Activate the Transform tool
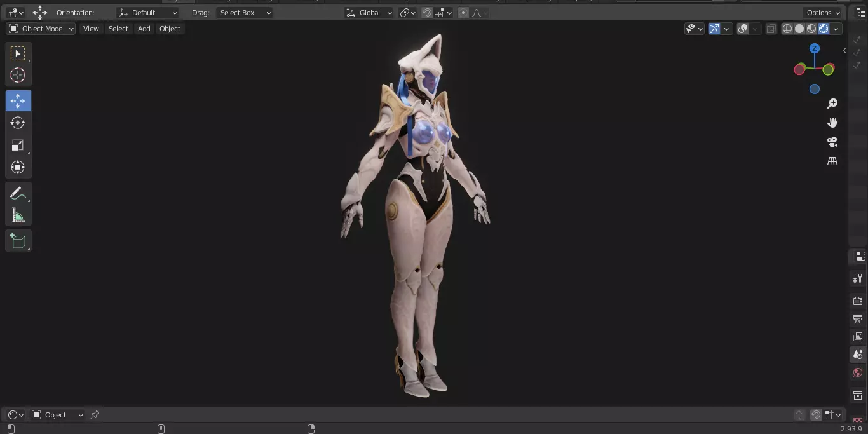868x434 pixels. [x=18, y=167]
